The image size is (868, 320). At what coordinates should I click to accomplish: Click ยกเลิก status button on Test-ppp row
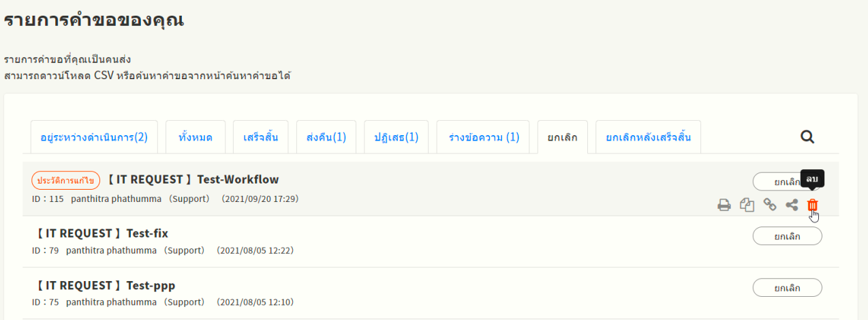click(787, 288)
